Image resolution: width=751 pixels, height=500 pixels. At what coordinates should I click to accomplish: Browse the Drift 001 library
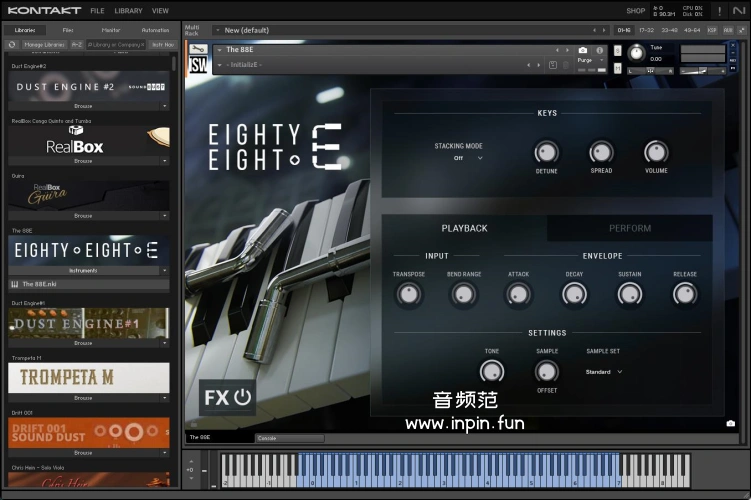click(x=83, y=453)
